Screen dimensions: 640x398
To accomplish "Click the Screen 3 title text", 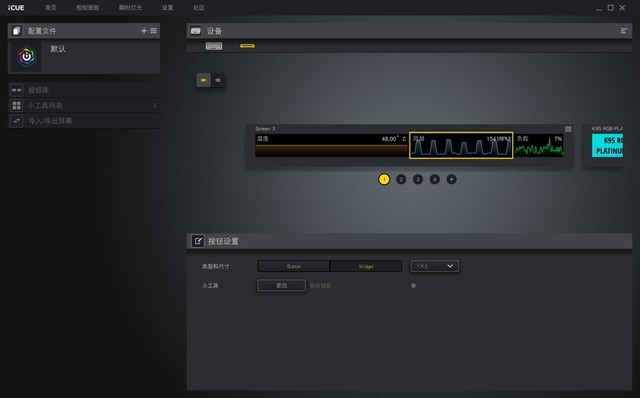I will (x=265, y=129).
